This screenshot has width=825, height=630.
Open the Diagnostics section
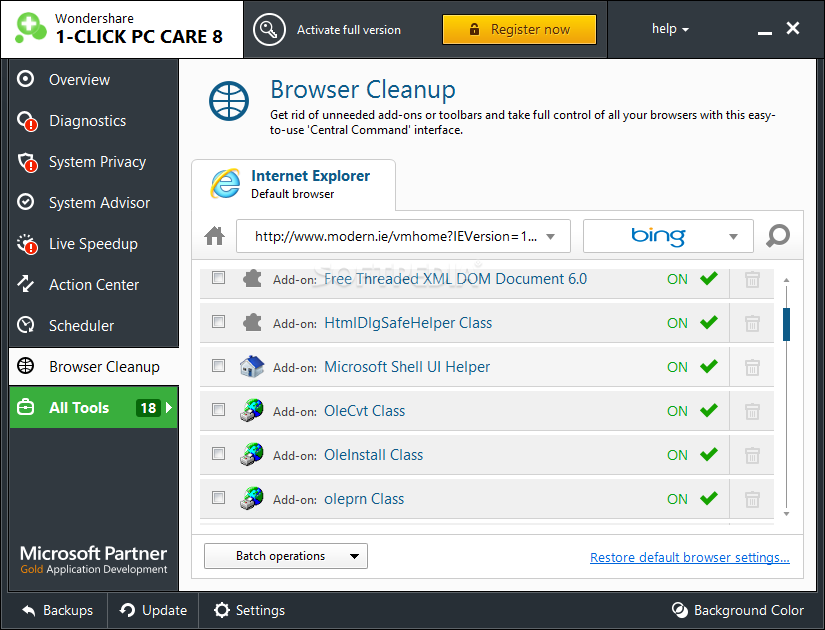[x=94, y=121]
